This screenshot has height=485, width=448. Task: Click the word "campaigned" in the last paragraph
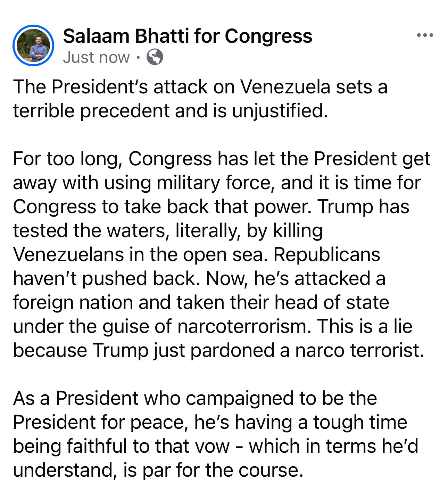coord(240,399)
